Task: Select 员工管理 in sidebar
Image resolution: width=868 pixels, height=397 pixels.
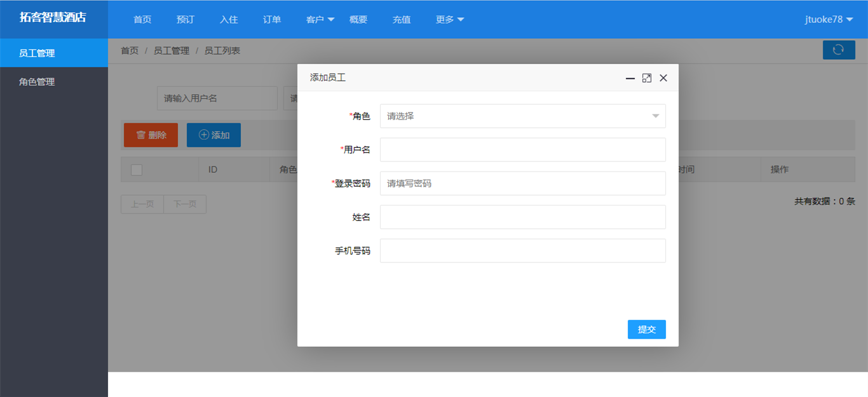Action: (54, 53)
